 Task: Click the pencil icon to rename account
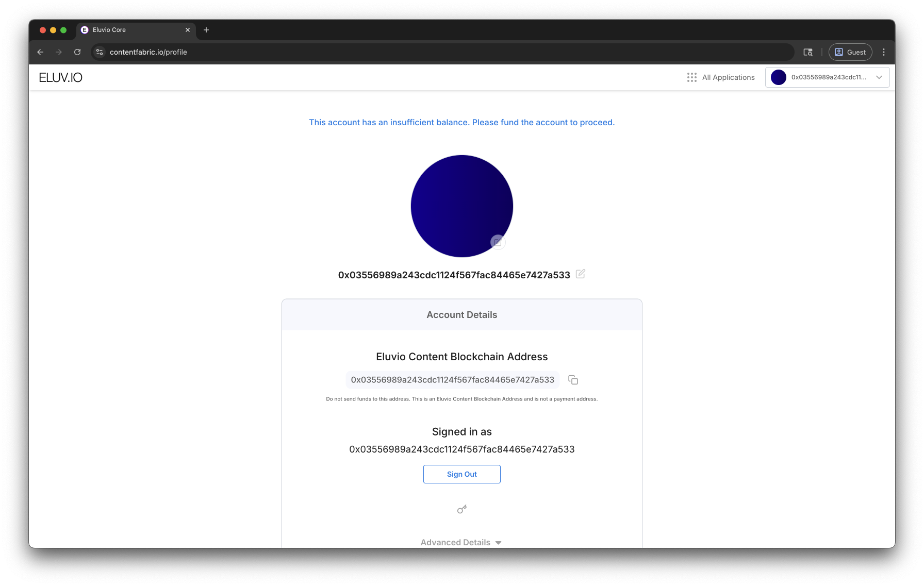pos(580,274)
